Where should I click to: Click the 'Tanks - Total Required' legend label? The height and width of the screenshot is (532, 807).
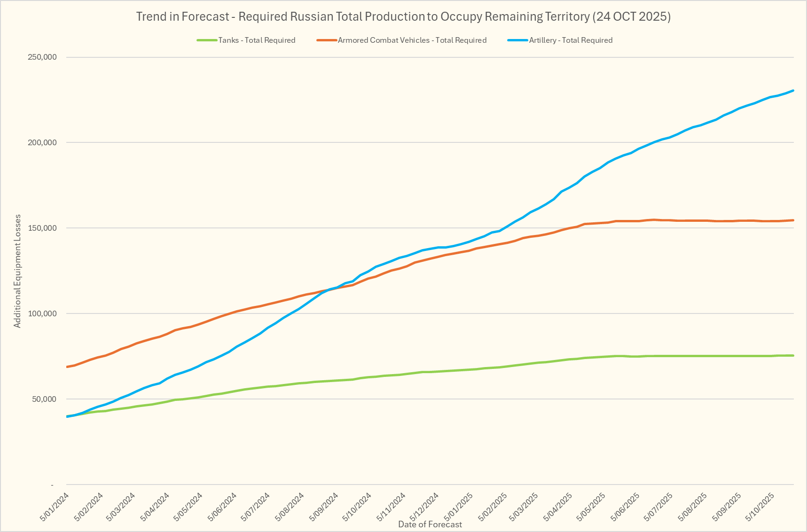click(257, 40)
